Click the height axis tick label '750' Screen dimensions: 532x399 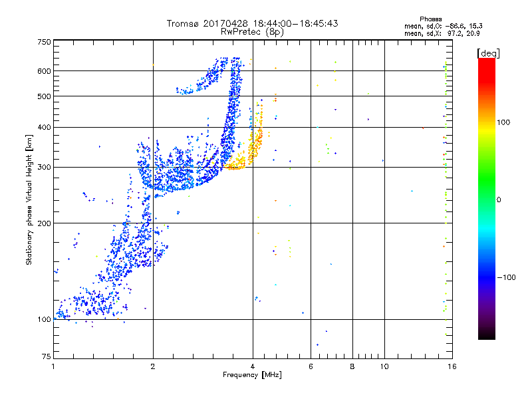(x=44, y=42)
